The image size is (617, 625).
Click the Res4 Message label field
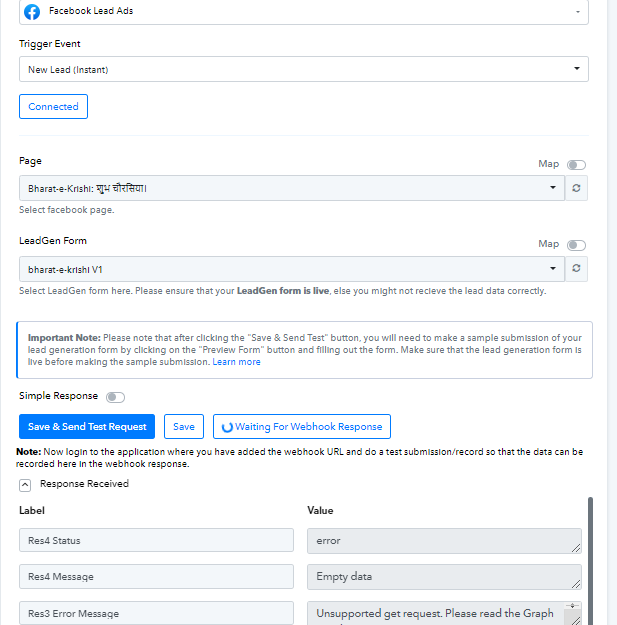(156, 576)
